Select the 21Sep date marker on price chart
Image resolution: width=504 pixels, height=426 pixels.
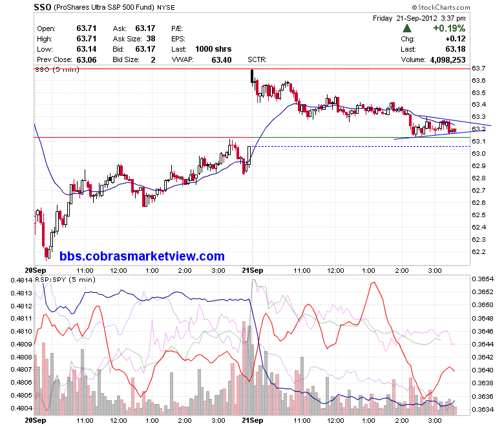(x=252, y=270)
